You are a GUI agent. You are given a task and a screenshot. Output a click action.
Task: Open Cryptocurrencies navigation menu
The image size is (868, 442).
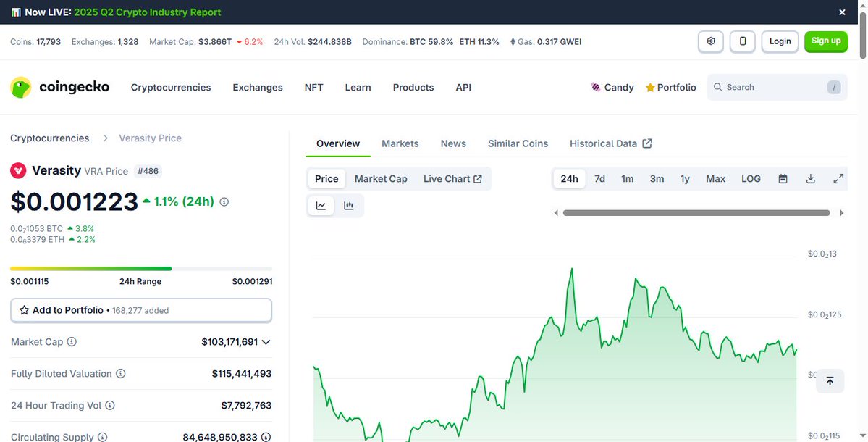pyautogui.click(x=171, y=87)
